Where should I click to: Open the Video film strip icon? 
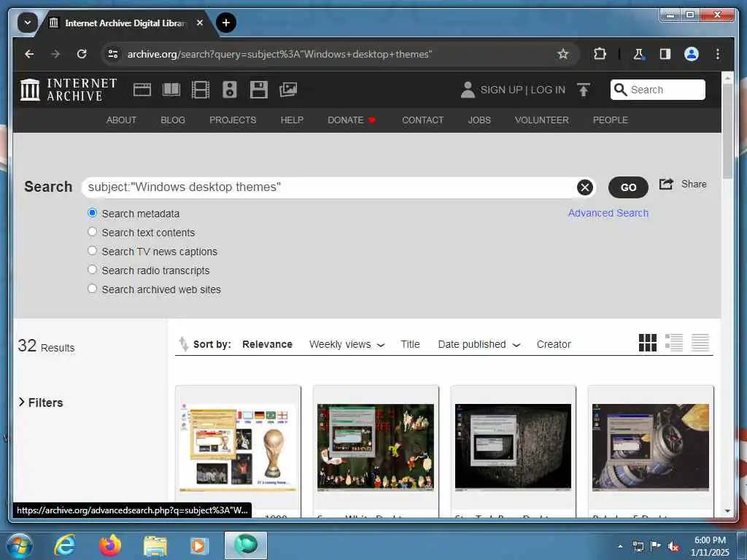[x=200, y=90]
